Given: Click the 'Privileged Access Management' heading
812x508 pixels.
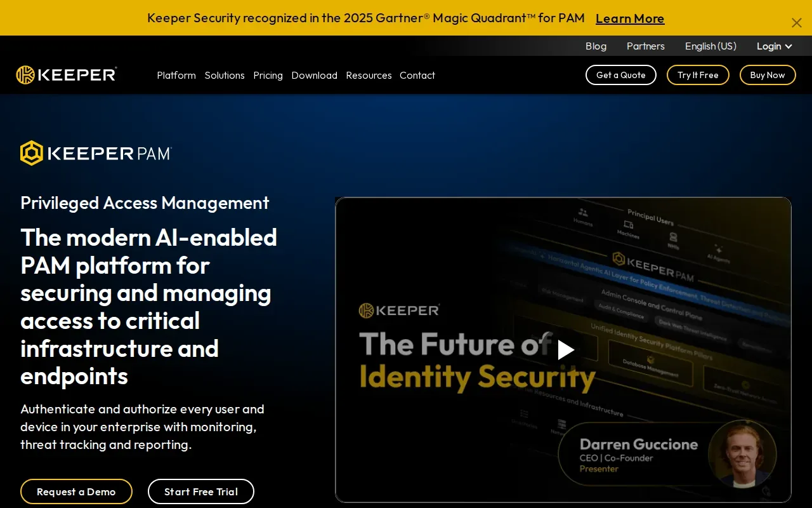Looking at the screenshot, I should coord(145,203).
